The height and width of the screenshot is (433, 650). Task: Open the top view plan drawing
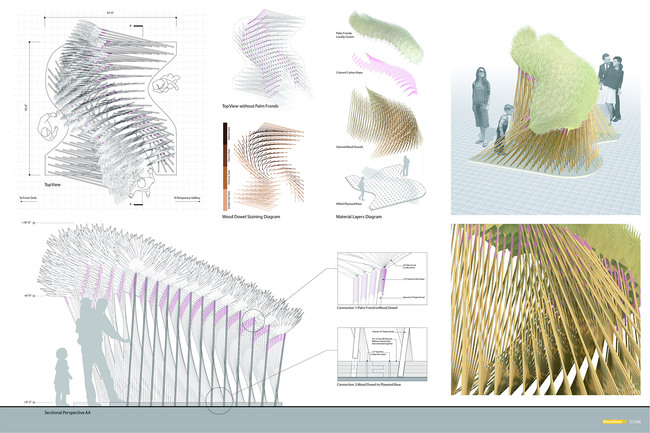pos(112,112)
